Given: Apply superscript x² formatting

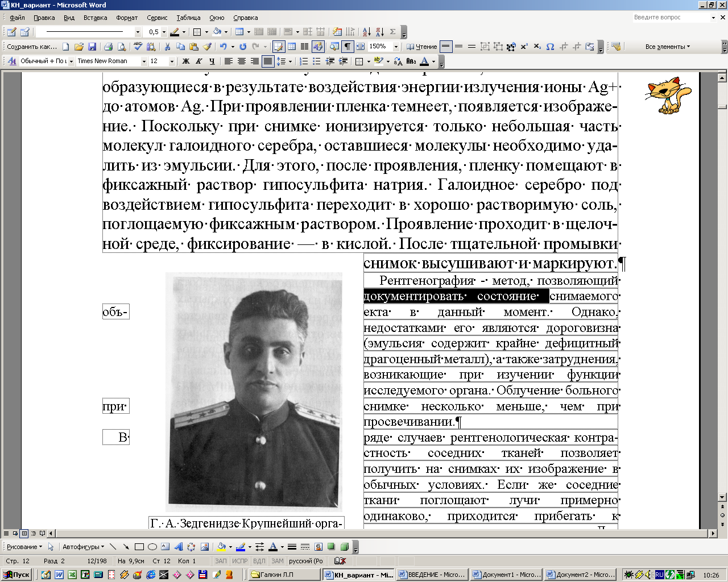Looking at the screenshot, I should [x=524, y=47].
